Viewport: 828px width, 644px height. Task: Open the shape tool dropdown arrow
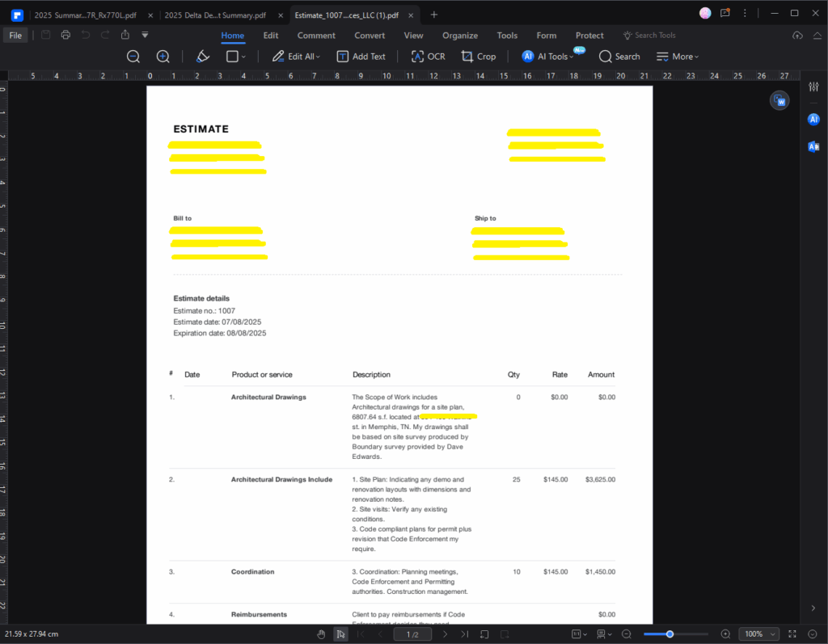click(243, 57)
